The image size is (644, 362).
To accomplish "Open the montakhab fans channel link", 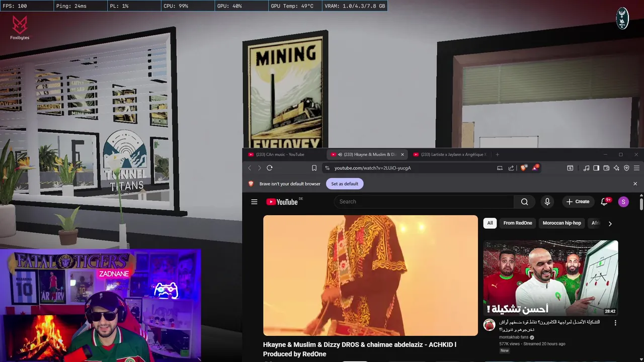I will 514,337.
